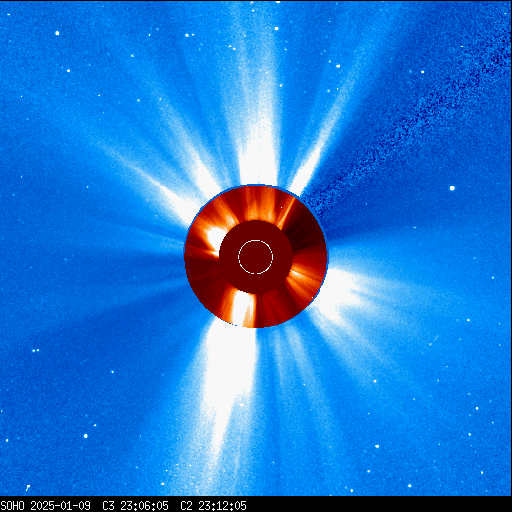This screenshot has width=512, height=512.
Task: Click the bright star right of the occulter
Action: [452, 188]
